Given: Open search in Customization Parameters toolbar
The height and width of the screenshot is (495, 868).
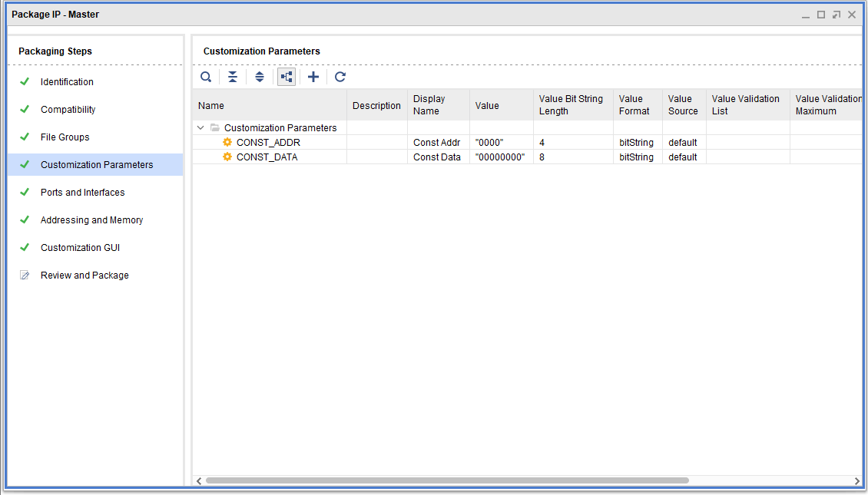Looking at the screenshot, I should [x=206, y=77].
